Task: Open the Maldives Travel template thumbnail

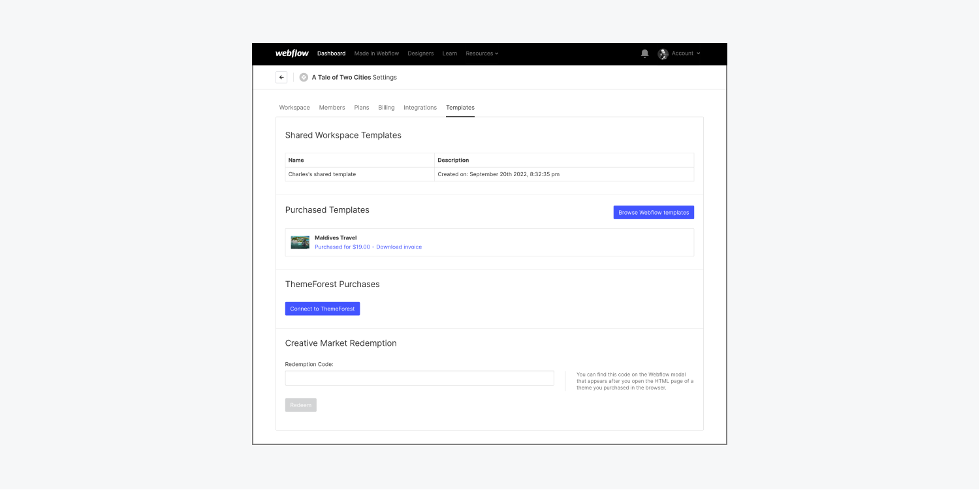Action: tap(300, 242)
